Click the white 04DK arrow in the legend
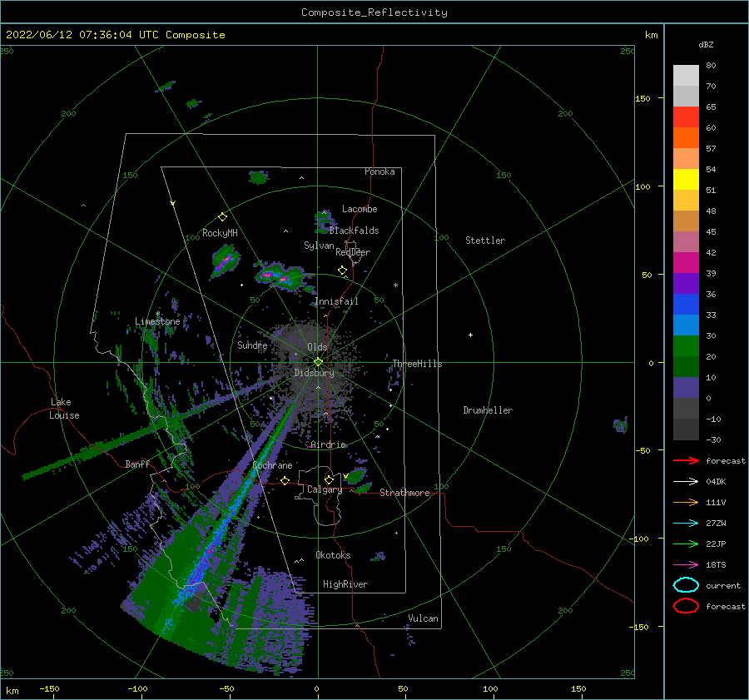The height and width of the screenshot is (700, 749). (686, 481)
